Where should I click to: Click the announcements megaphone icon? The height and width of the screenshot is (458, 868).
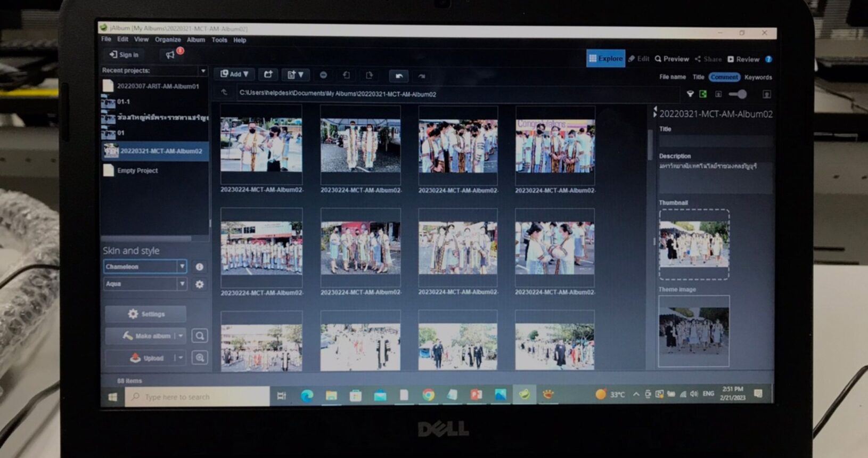(170, 54)
